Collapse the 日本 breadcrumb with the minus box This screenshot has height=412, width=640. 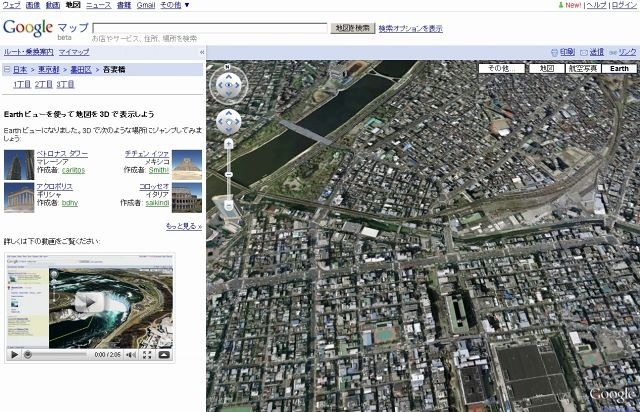pos(7,69)
